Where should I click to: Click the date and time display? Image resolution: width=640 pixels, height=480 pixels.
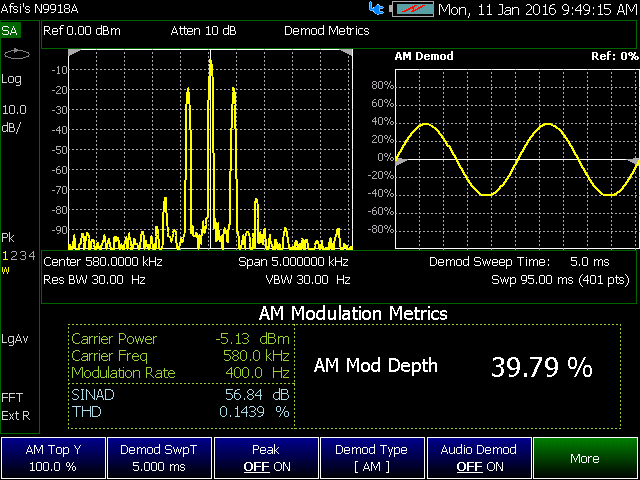point(538,9)
